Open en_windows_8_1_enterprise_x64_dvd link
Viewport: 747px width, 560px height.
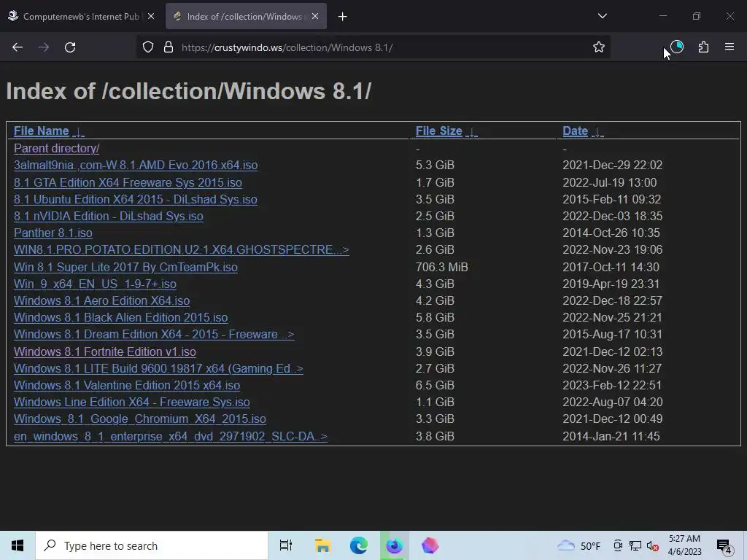(171, 436)
